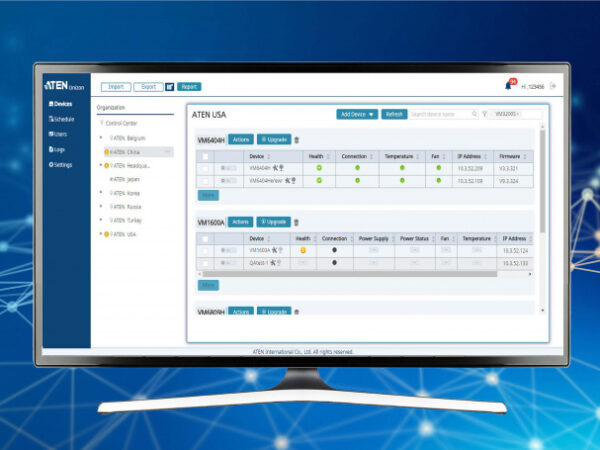Open the Schedule section in the sidebar
Screen dimensions: 600x450
pos(61,119)
